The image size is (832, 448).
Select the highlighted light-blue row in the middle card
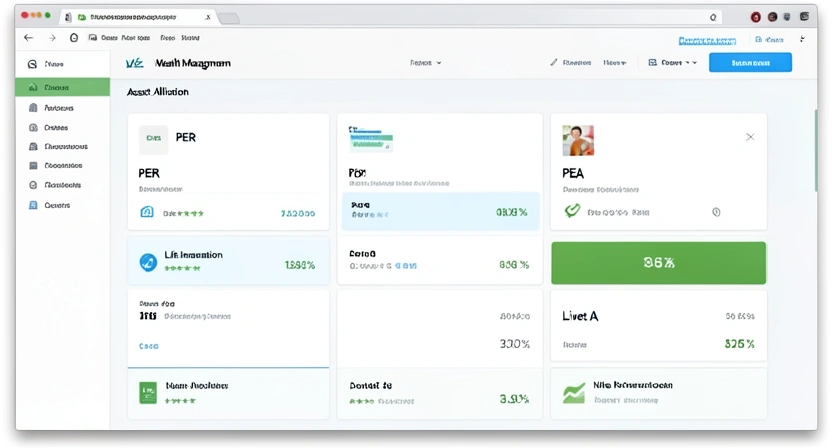(440, 211)
